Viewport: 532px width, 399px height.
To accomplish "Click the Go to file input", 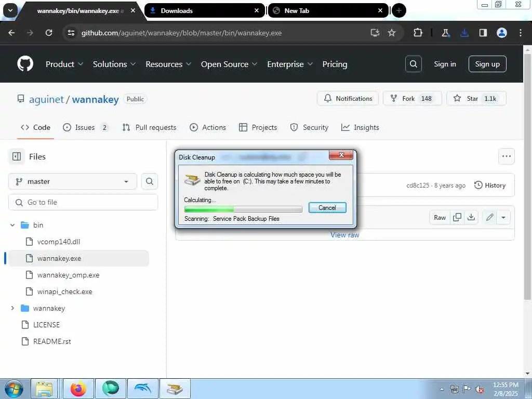I will (x=83, y=202).
